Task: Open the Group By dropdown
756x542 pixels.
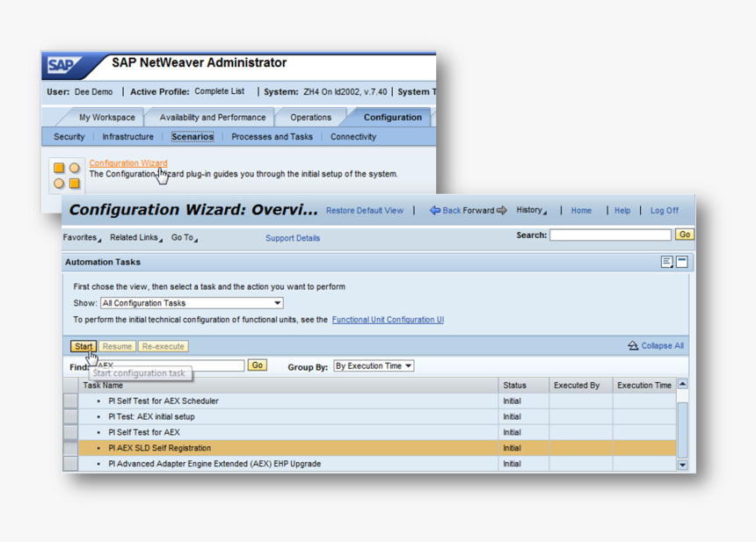Action: [374, 366]
